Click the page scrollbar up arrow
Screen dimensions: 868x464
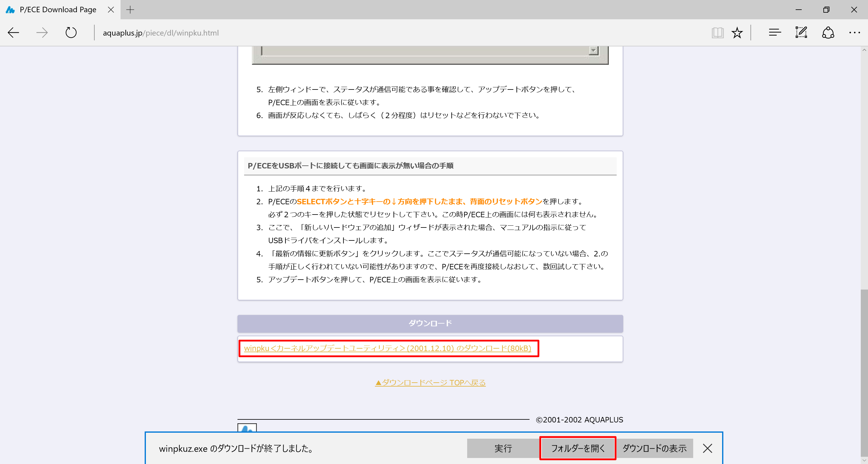pos(864,50)
